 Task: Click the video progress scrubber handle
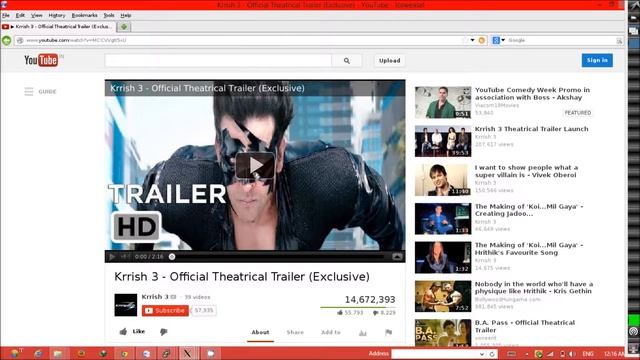(x=172, y=257)
